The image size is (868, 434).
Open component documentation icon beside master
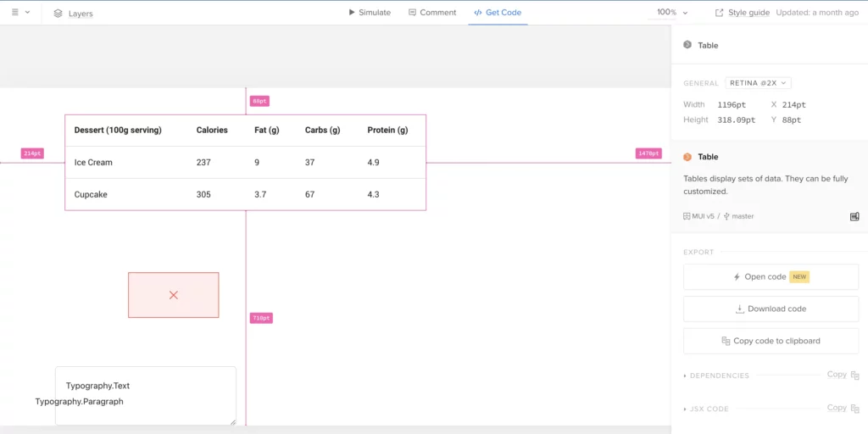tap(854, 216)
